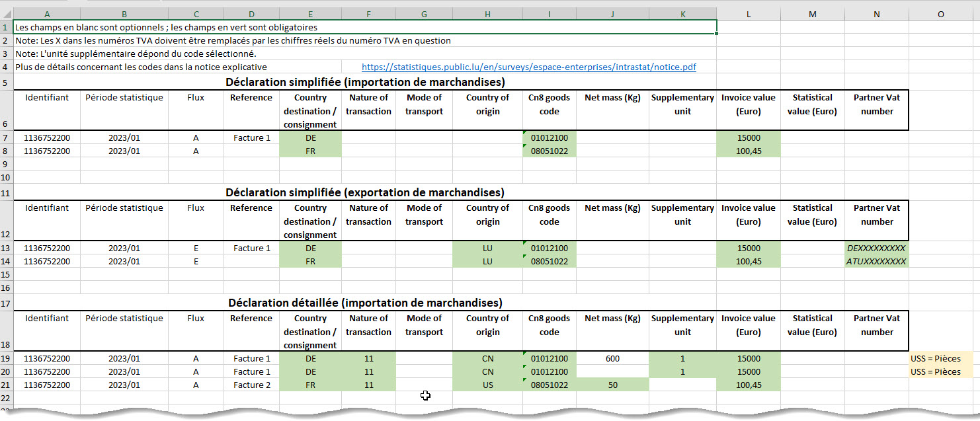
Task: Select column L header
Action: coord(748,14)
